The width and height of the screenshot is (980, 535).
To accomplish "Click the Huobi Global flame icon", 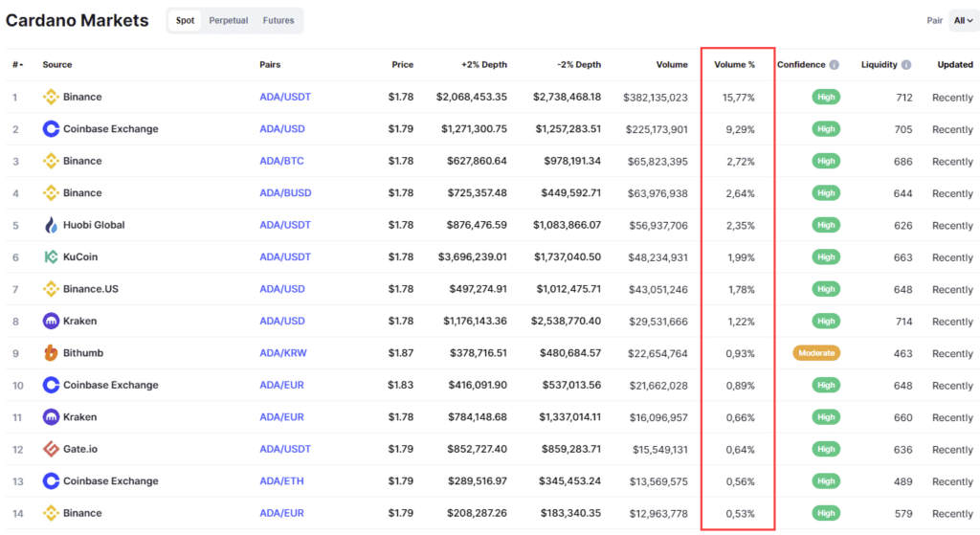I will tap(51, 225).
